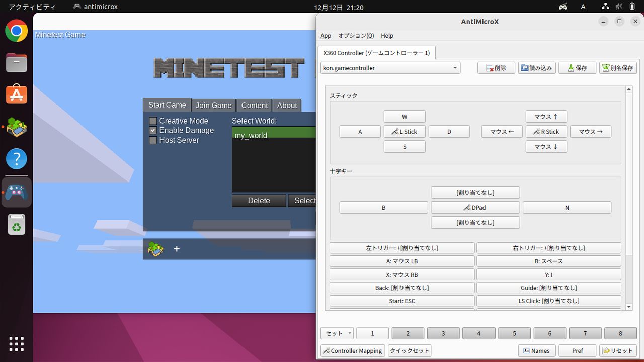Reset assignments with the リセット icon
Image resolution: width=644 pixels, height=362 pixels.
(x=618, y=350)
